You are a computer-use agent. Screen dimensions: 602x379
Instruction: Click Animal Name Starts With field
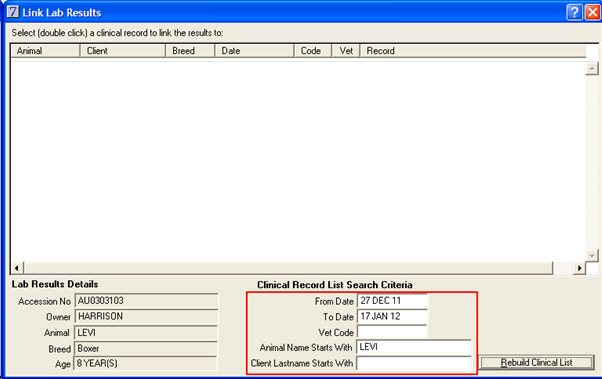[414, 347]
